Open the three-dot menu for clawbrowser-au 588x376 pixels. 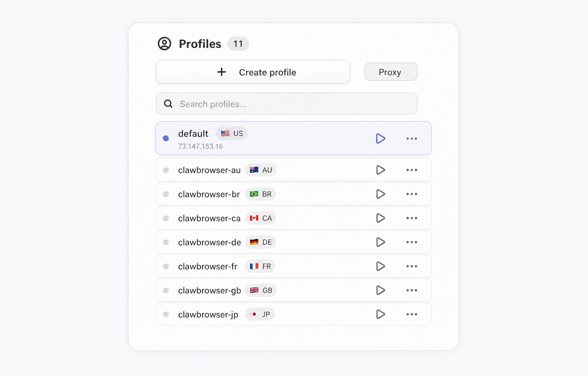pyautogui.click(x=412, y=170)
